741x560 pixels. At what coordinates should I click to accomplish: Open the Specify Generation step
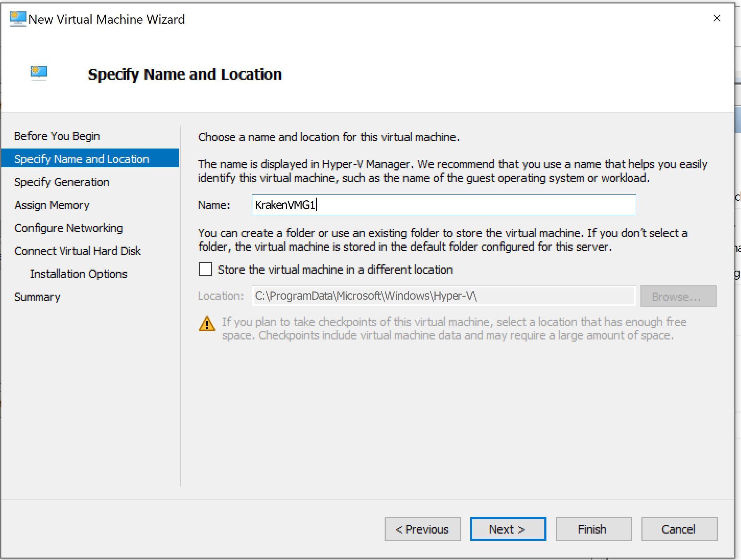tap(62, 182)
